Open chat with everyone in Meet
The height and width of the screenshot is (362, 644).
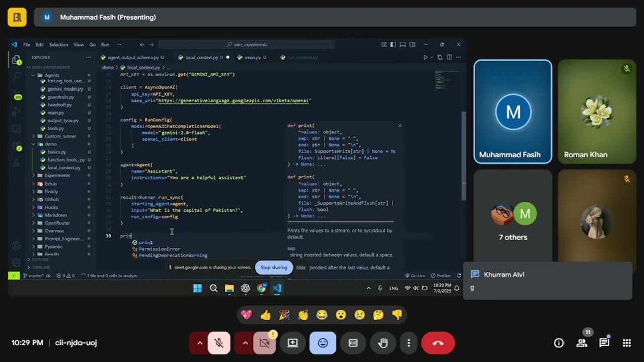pyautogui.click(x=604, y=343)
